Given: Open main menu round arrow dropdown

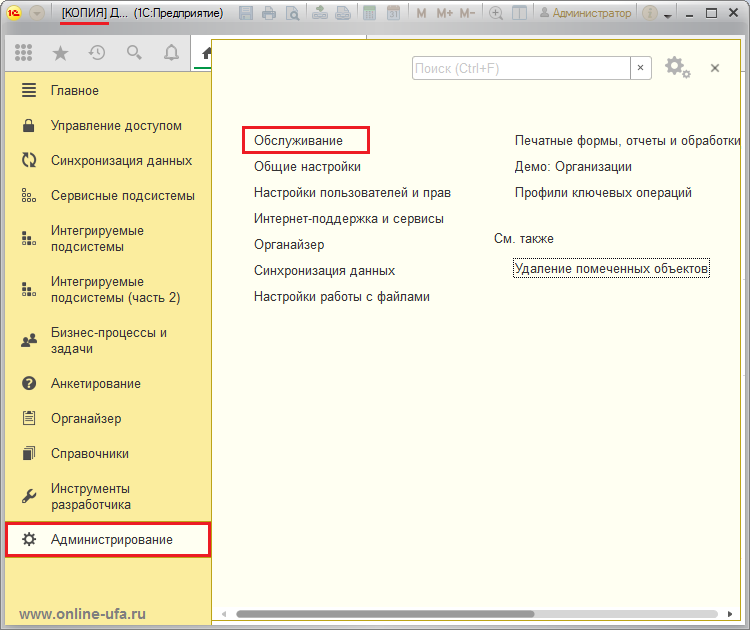Looking at the screenshot, I should point(36,14).
